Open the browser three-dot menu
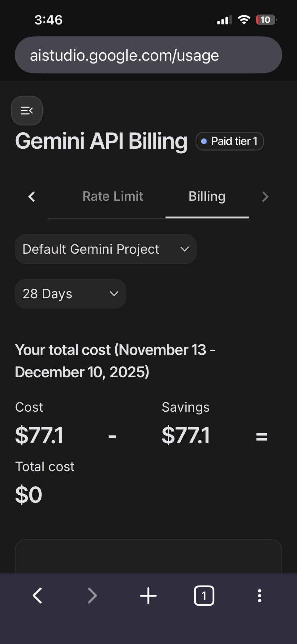 pos(259,595)
